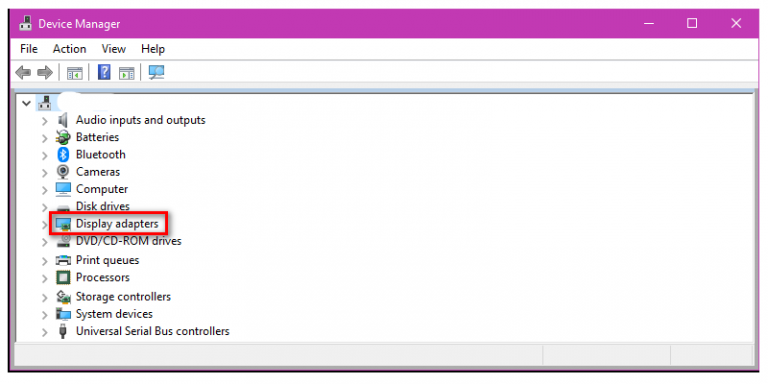768x384 pixels.
Task: Click the Bluetooth category icon
Action: point(63,155)
